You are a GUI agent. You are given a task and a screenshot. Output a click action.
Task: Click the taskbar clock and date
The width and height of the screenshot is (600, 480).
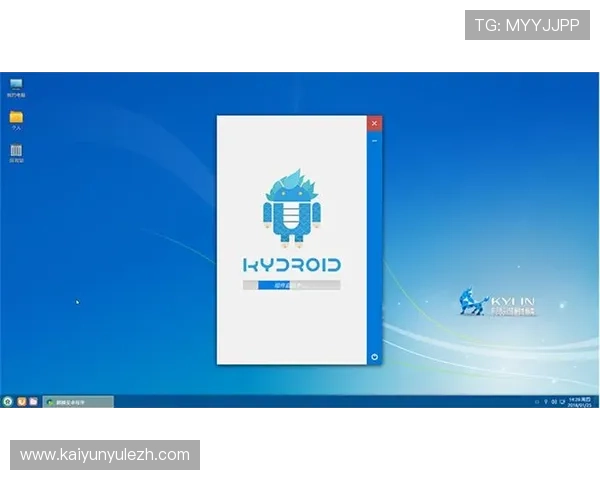tap(579, 401)
